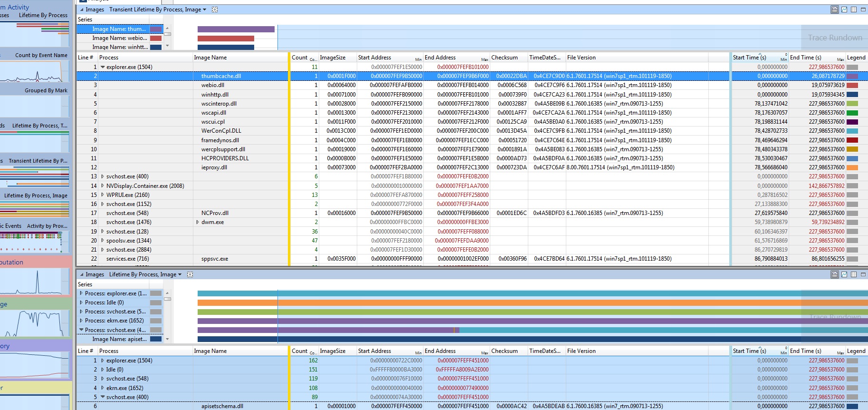The image size is (868, 410).
Task: Show only the table in lower Images panel
Action: [854, 274]
